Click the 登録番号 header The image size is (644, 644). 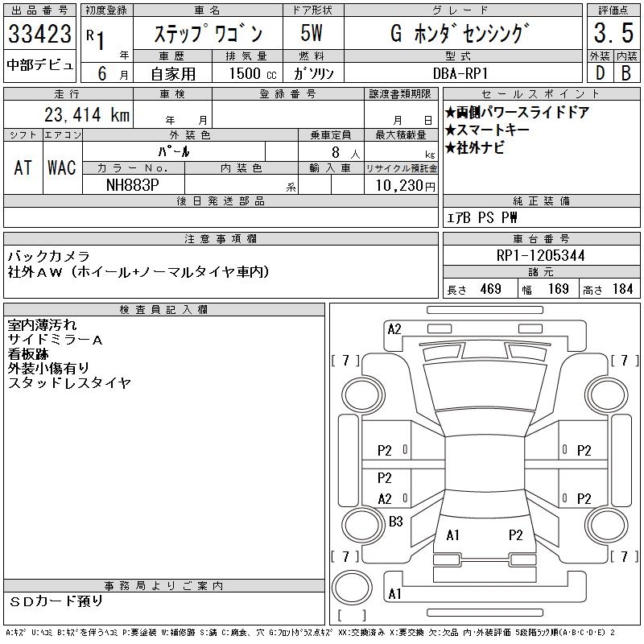pos(288,93)
